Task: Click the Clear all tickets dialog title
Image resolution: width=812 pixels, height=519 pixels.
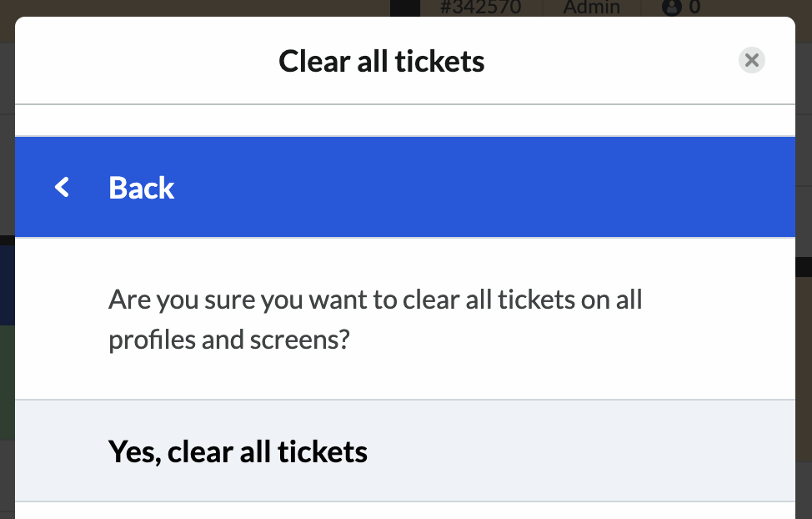Action: (x=382, y=61)
